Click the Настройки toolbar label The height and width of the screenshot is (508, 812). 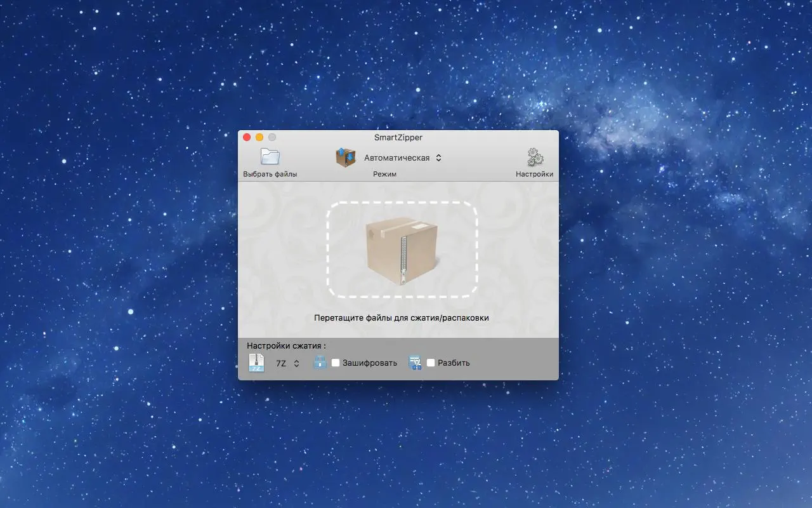[x=534, y=174]
